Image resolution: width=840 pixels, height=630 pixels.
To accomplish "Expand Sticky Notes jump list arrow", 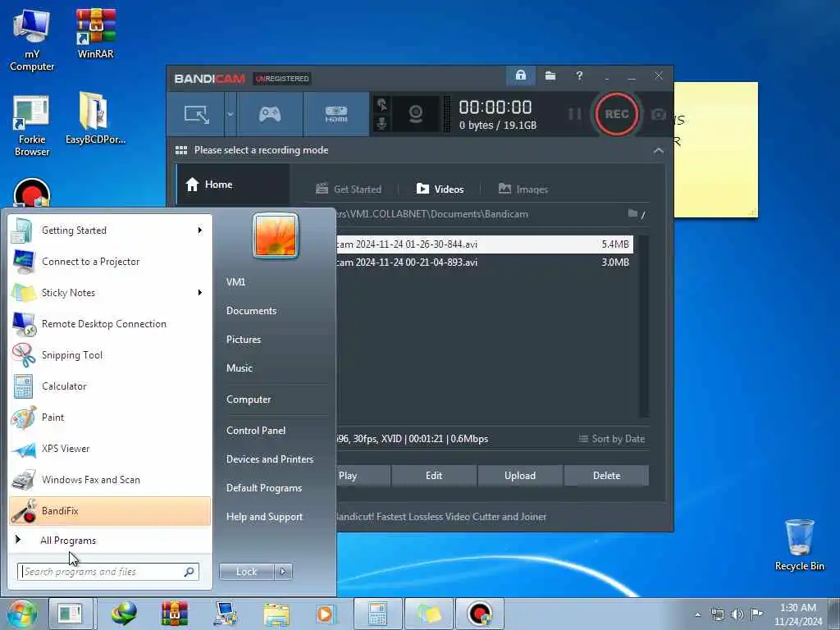I will pos(200,293).
